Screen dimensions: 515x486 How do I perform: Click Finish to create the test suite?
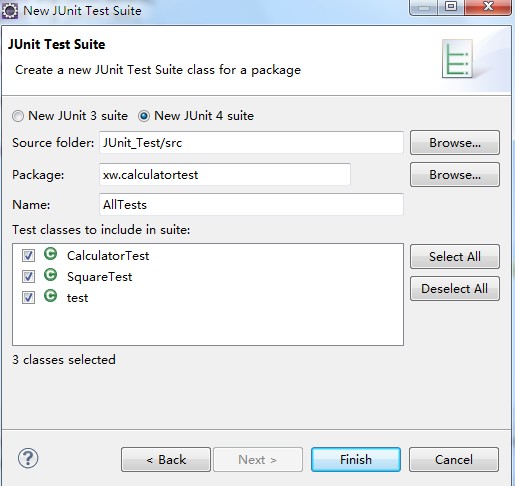point(356,459)
